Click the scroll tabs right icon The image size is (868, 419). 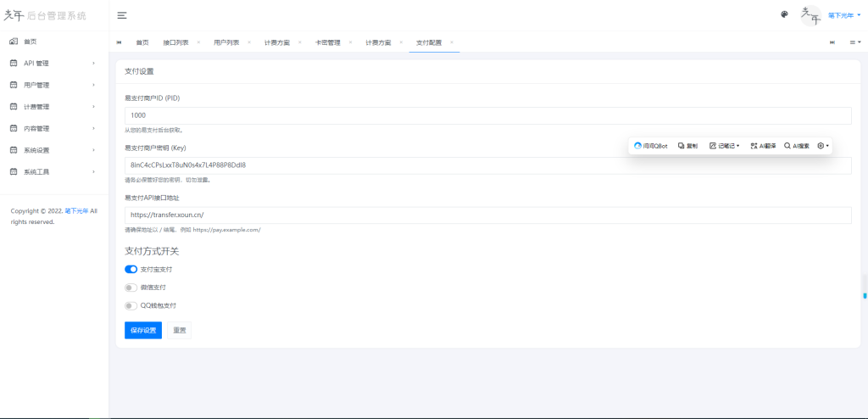click(x=832, y=42)
